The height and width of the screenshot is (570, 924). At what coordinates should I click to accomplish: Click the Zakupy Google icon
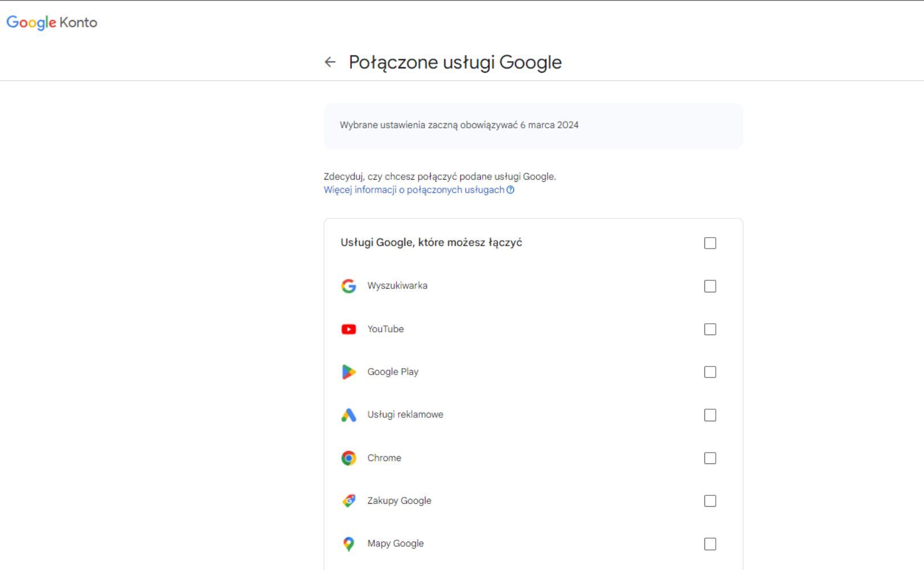[x=348, y=501]
